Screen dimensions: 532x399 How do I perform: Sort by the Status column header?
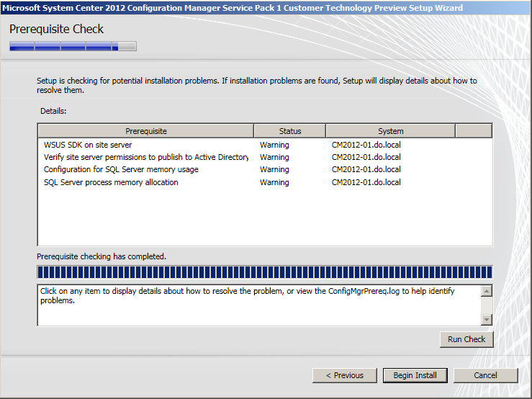[x=289, y=131]
